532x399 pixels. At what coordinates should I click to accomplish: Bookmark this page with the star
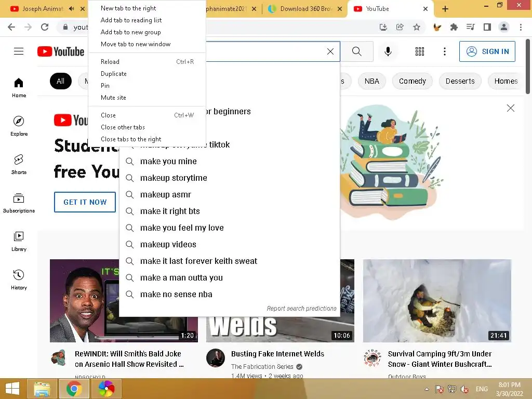[x=417, y=27]
